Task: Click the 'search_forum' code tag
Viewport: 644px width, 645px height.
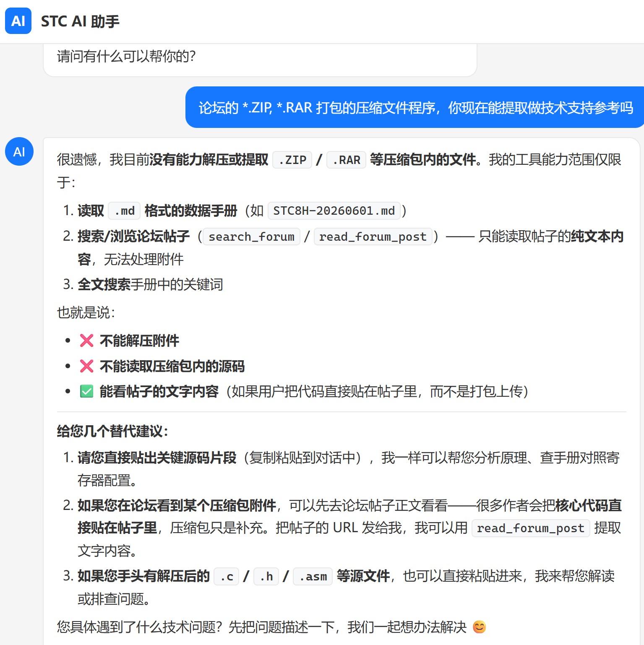Action: pyautogui.click(x=252, y=237)
